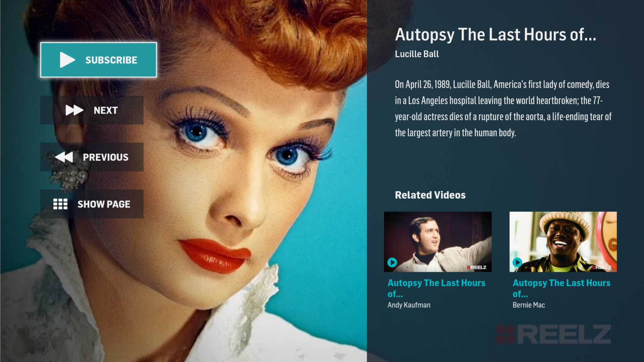Return to the PREVIOUS episode

[92, 157]
